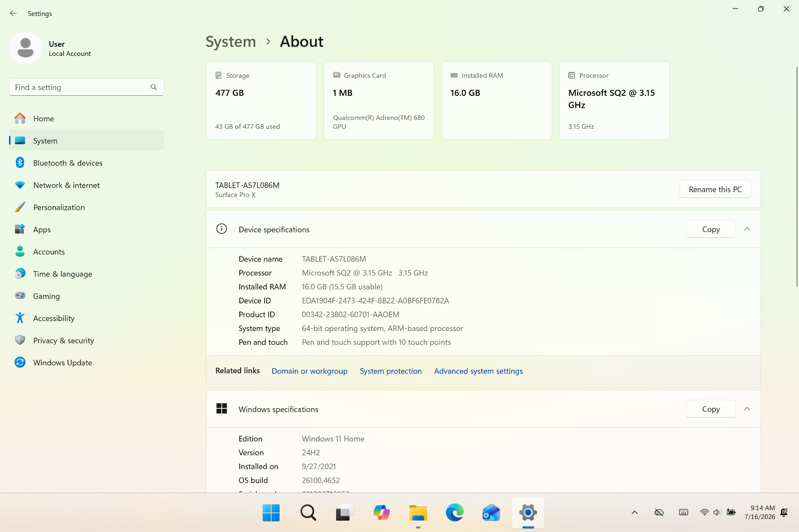
Task: Click the back arrow in Settings
Action: (x=13, y=13)
